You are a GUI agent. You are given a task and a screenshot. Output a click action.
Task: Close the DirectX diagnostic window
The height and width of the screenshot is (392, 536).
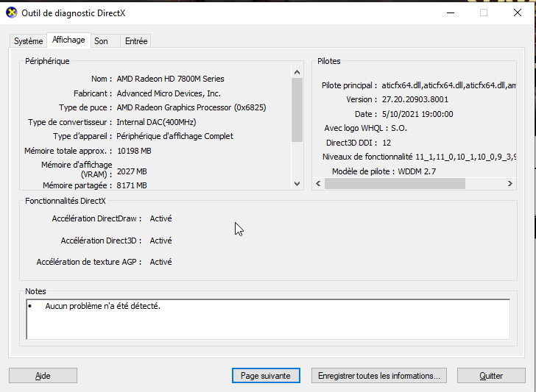tap(518, 13)
